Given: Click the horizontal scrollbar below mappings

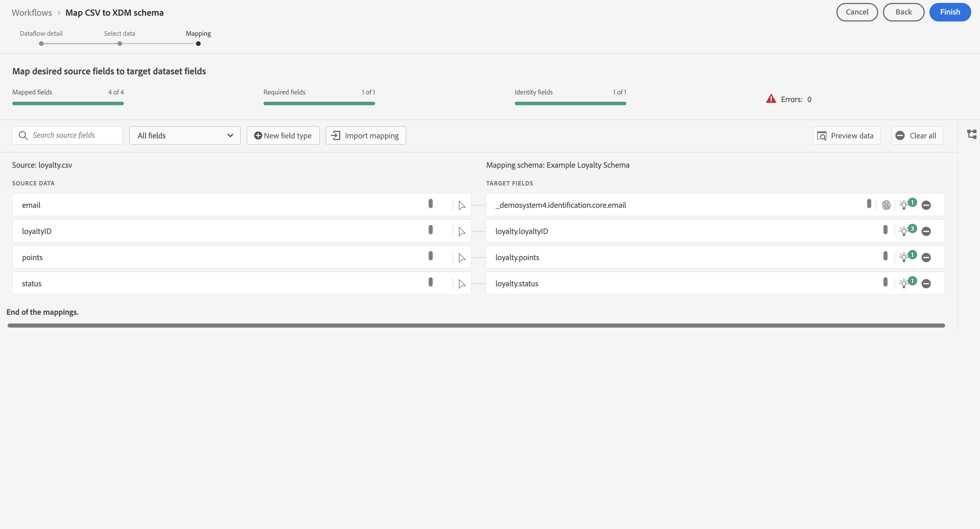Looking at the screenshot, I should (475, 326).
